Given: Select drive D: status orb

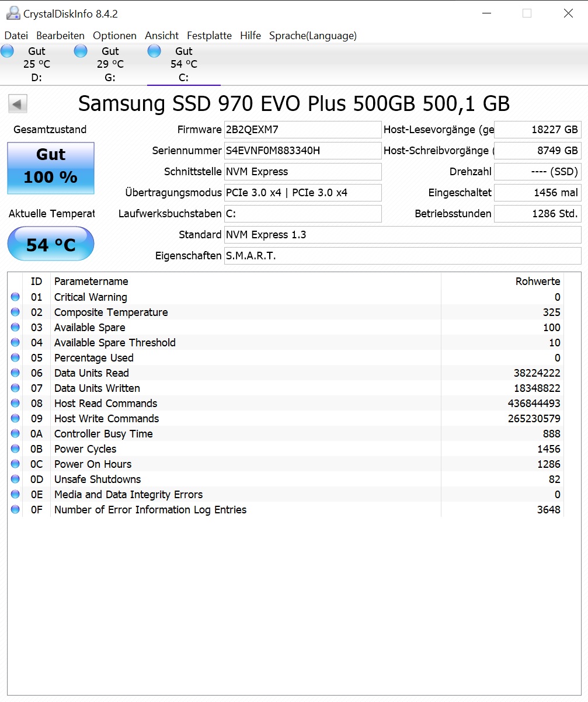Looking at the screenshot, I should tap(7, 51).
